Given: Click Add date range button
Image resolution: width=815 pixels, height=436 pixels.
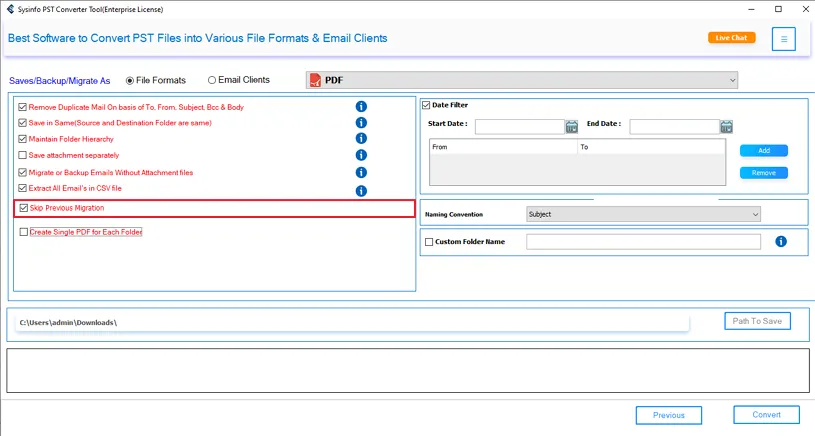Looking at the screenshot, I should click(x=764, y=150).
